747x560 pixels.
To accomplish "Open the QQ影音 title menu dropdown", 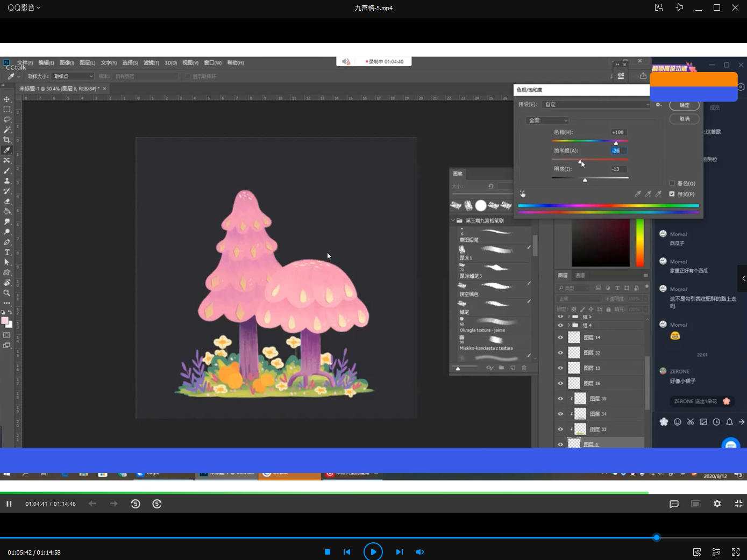I will [24, 8].
